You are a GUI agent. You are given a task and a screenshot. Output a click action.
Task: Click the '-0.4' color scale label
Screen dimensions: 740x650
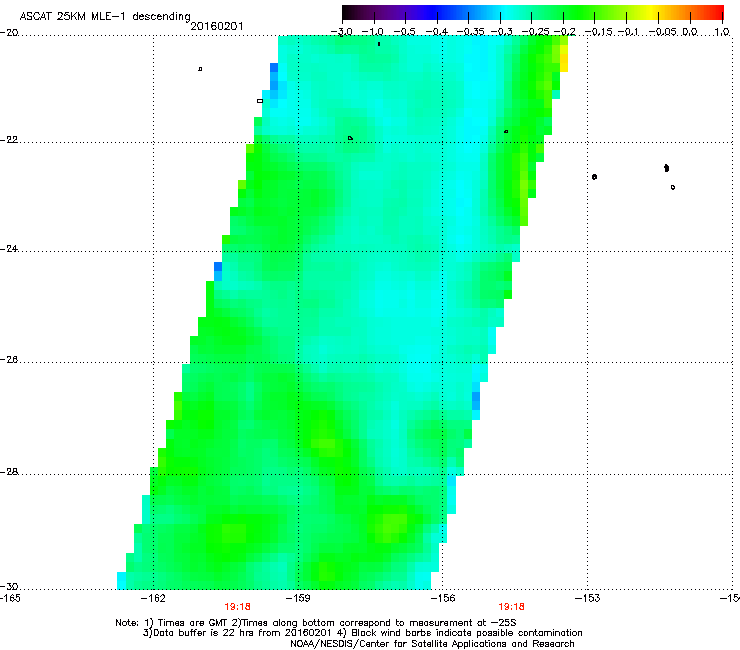(437, 32)
